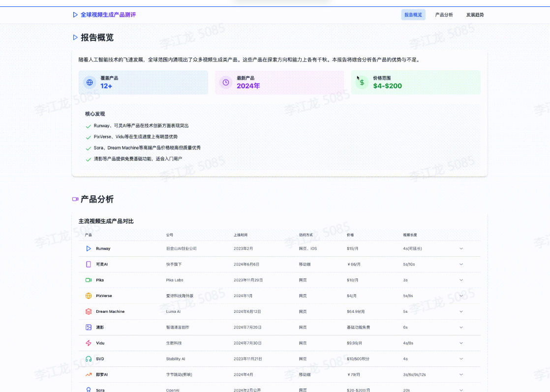Click the play logo icon beside 全球视频生成产品测评
The width and height of the screenshot is (550, 392).
[75, 15]
